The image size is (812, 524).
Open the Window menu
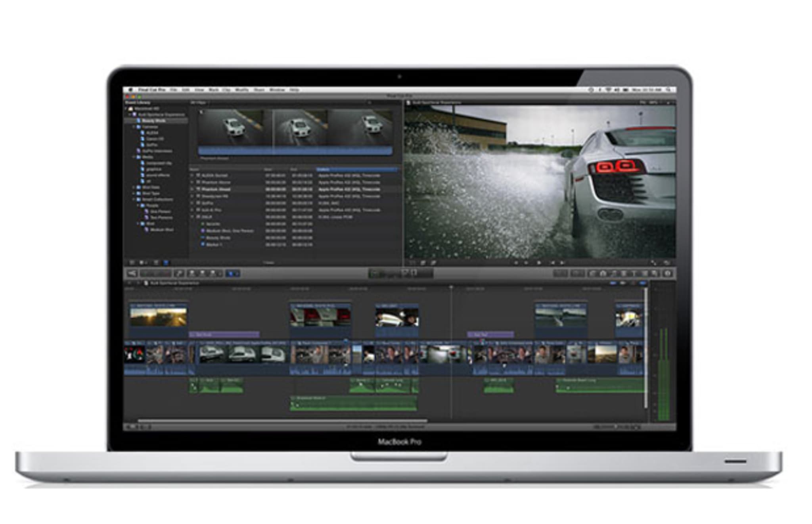[277, 90]
